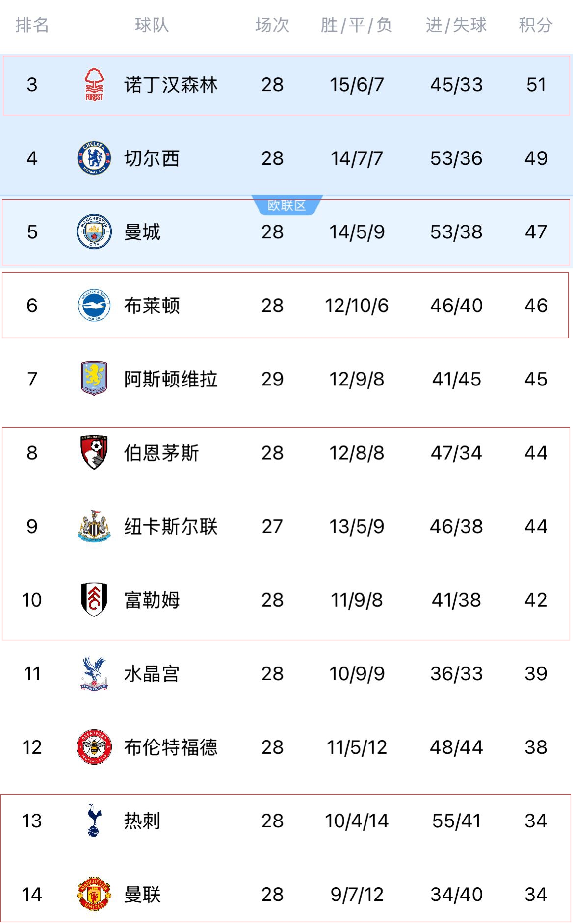Image resolution: width=573 pixels, height=924 pixels.
Task: Tap the Bournemouth club crest
Action: click(94, 452)
